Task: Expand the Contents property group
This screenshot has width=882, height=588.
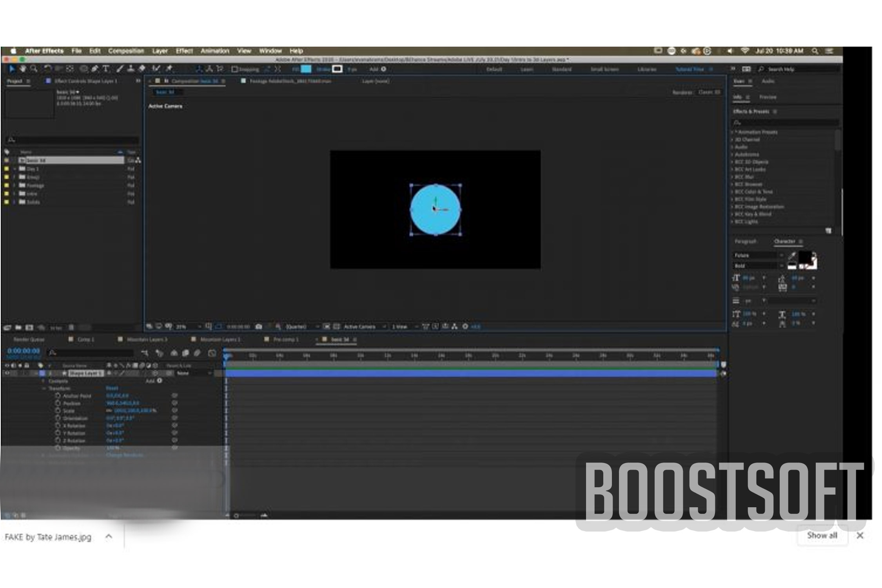Action: (x=44, y=381)
